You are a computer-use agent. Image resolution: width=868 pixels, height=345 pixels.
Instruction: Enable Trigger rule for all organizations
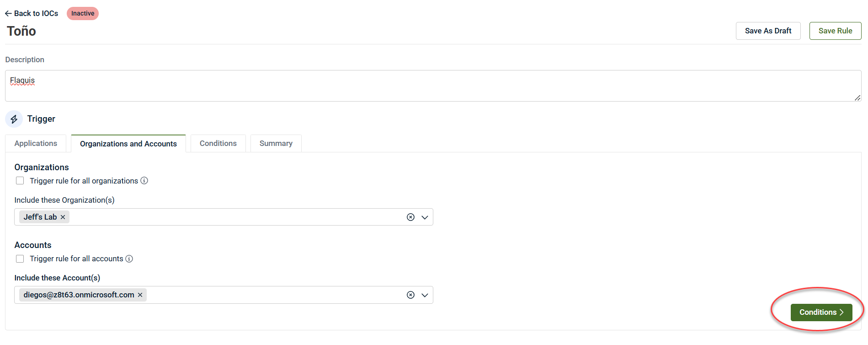(20, 181)
